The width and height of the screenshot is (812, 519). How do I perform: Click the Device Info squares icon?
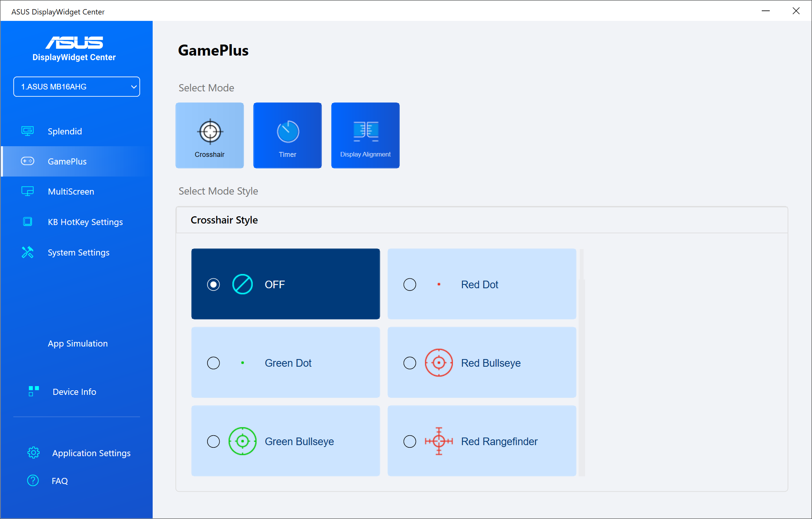pos(34,391)
